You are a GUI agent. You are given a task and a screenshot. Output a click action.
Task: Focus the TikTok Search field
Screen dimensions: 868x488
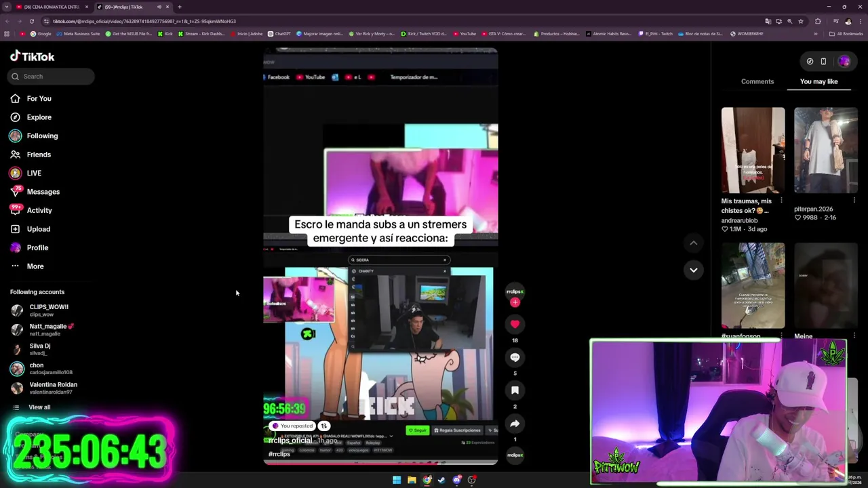click(x=51, y=77)
